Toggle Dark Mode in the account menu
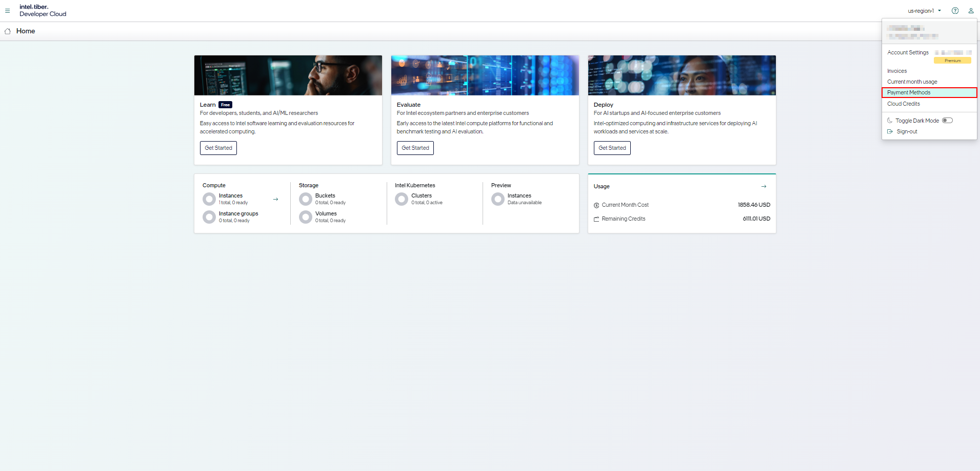 (947, 120)
